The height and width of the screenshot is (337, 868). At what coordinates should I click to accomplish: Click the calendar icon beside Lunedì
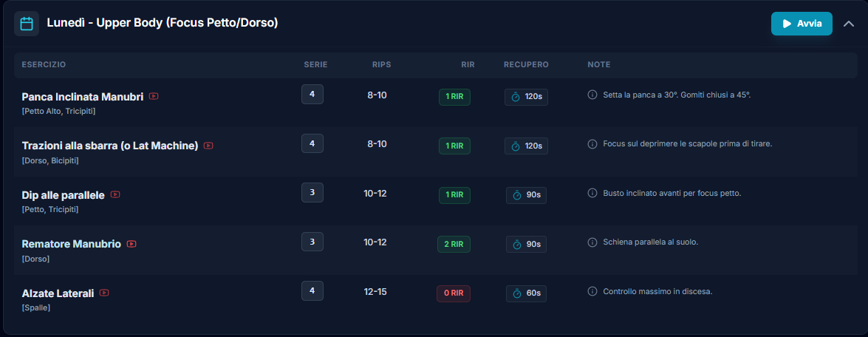click(27, 24)
